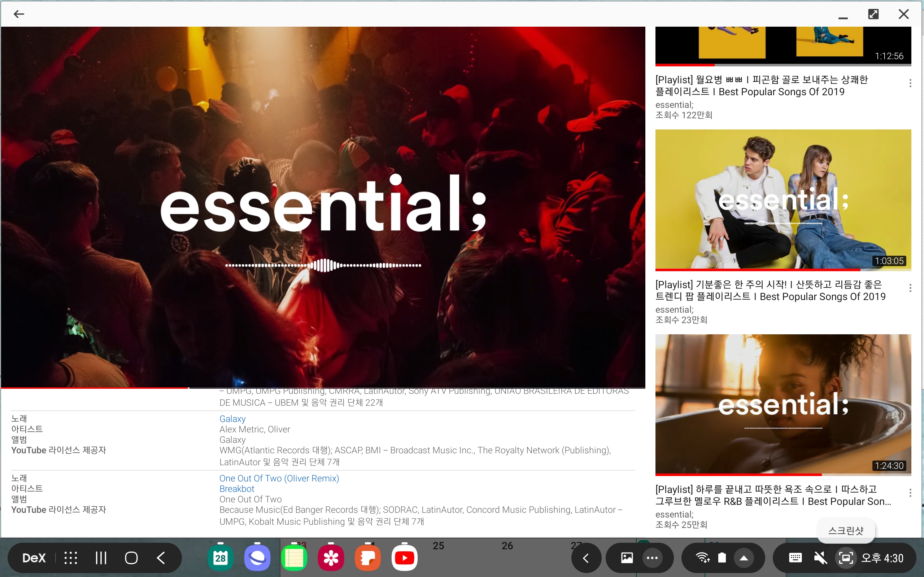The image size is (924, 577).
Task: Open the Samsung Internet browser icon
Action: click(x=257, y=558)
